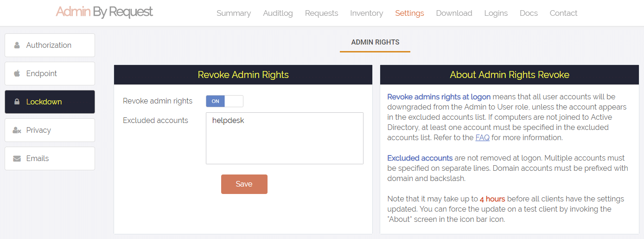Go to the Auditlog menu item

click(x=278, y=13)
